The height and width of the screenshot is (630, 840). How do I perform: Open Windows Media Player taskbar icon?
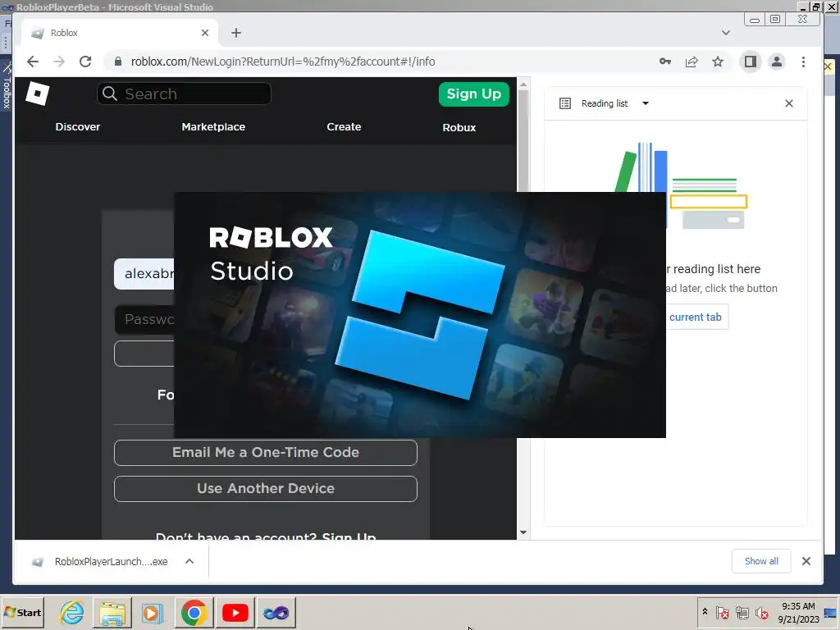(x=152, y=612)
